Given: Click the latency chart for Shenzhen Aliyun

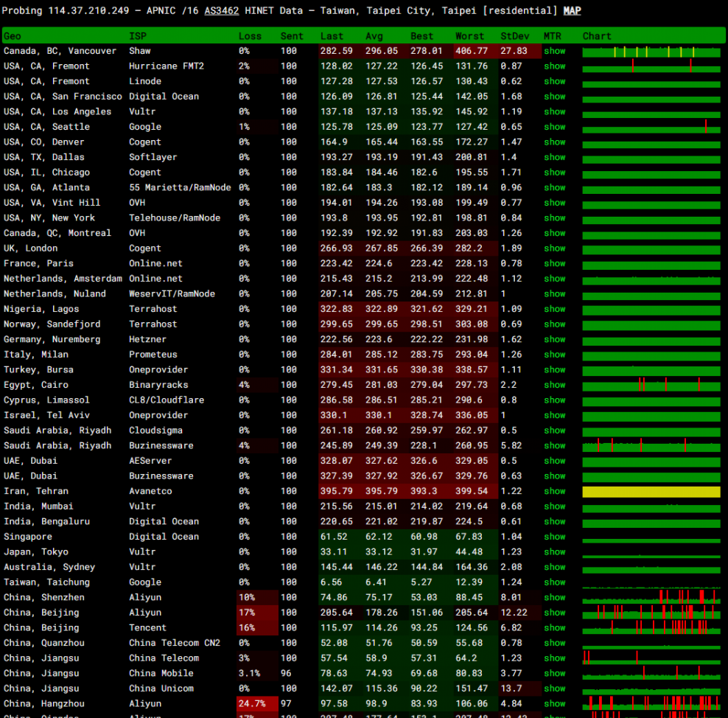Looking at the screenshot, I should tap(651, 598).
